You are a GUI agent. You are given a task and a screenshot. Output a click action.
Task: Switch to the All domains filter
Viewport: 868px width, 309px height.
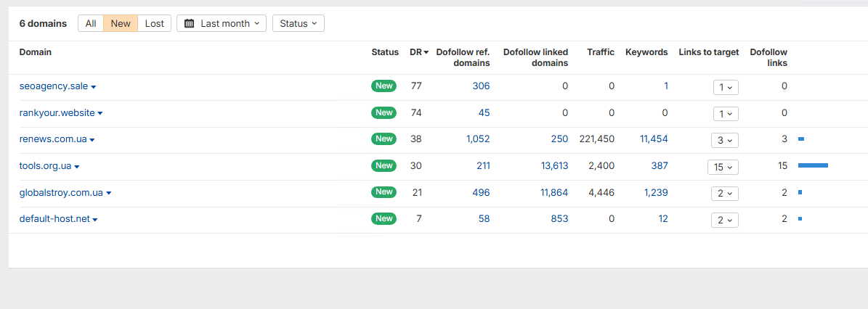91,23
